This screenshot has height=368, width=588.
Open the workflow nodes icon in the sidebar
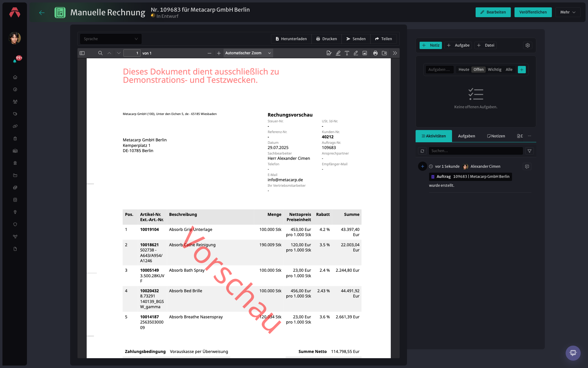tap(15, 237)
